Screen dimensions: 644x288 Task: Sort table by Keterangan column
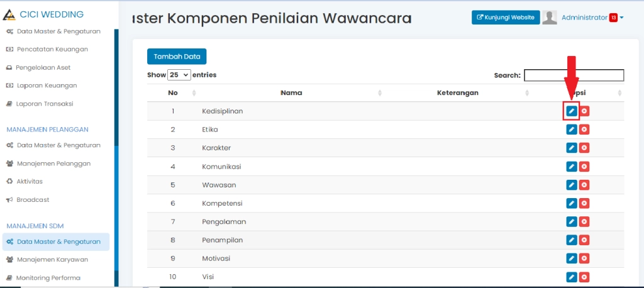(457, 93)
